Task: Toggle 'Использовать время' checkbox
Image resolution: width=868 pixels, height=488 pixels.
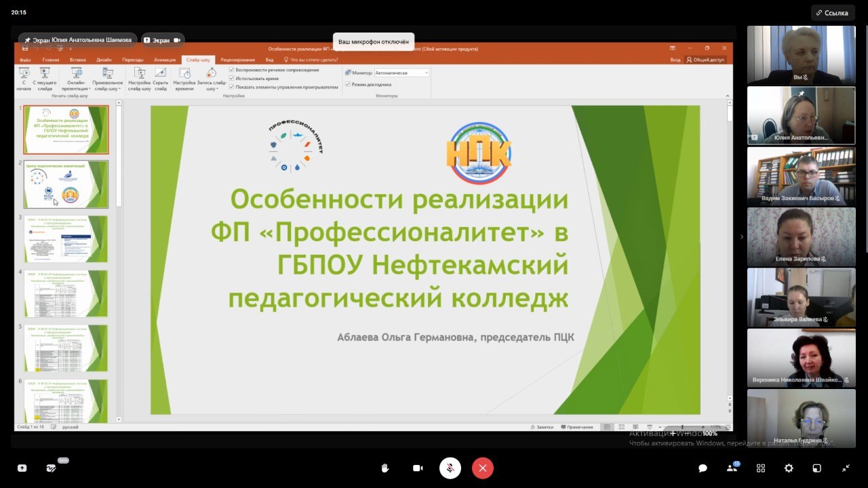Action: click(232, 79)
